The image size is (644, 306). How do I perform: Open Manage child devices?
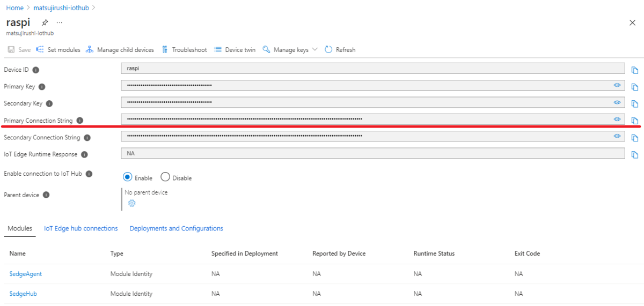[x=120, y=49]
